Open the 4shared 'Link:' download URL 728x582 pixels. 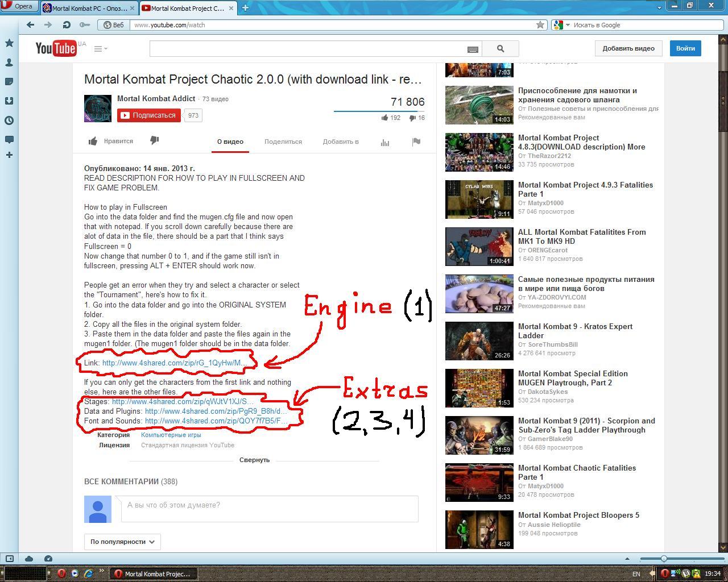175,363
